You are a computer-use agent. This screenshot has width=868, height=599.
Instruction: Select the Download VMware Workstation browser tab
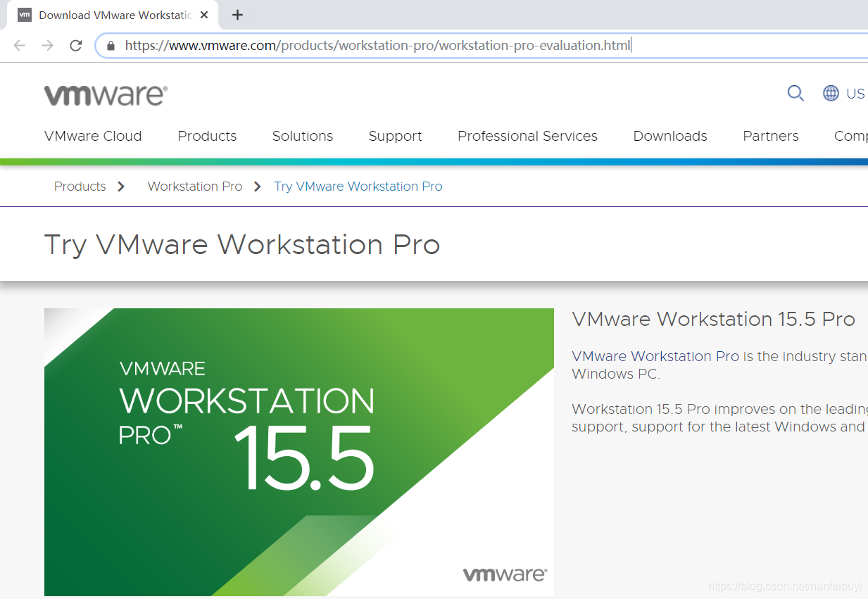(114, 15)
